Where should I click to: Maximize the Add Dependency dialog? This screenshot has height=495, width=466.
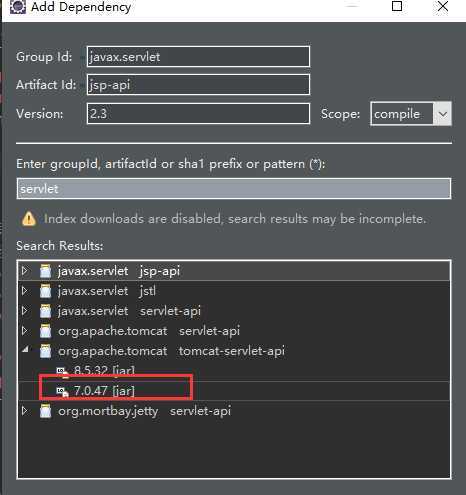397,6
